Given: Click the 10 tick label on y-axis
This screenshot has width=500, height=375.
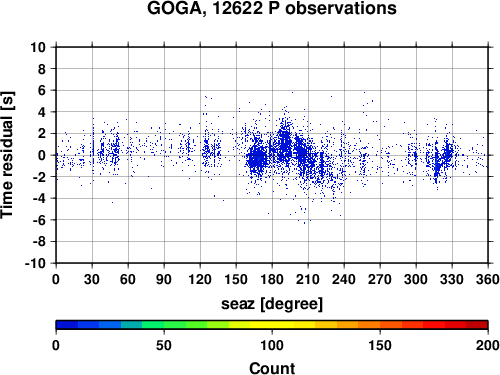Looking at the screenshot, I should point(38,47).
